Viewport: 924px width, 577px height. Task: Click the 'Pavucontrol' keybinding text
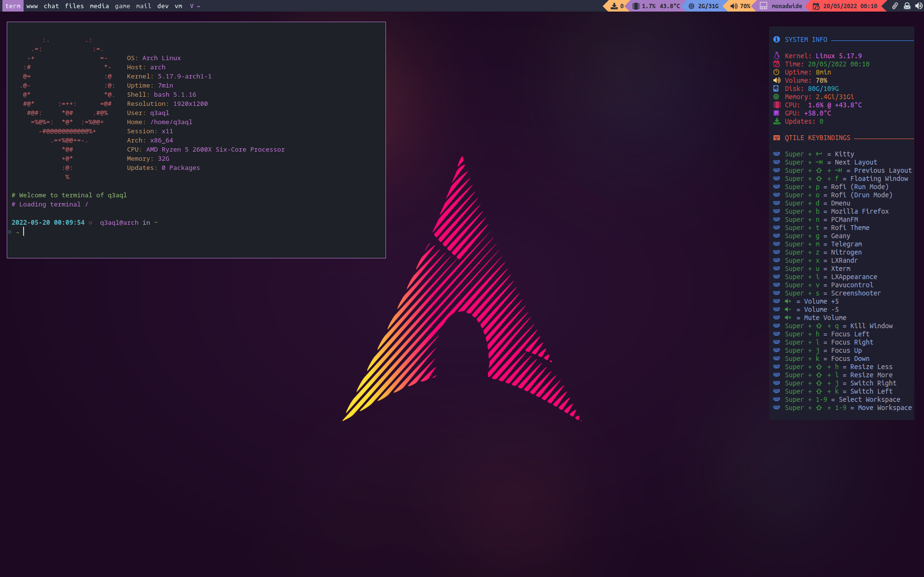point(852,285)
